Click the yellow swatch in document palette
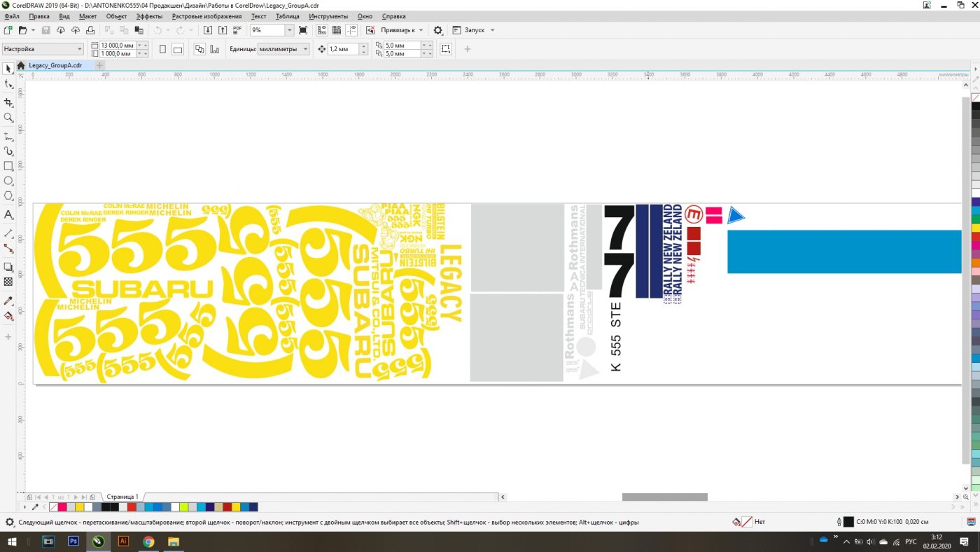The image size is (980, 552). point(79,506)
